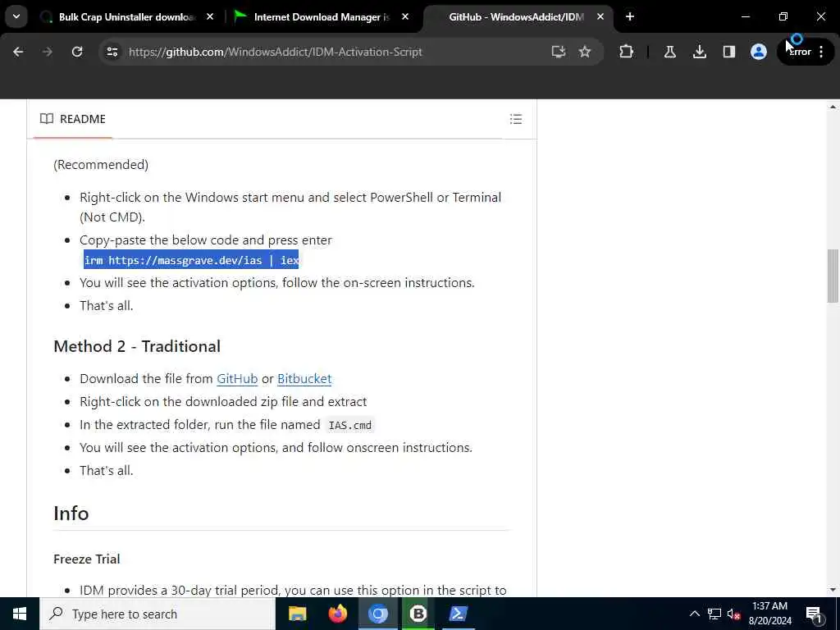Switch to Internet Download Manager tab
The width and height of the screenshot is (840, 630).
click(x=321, y=17)
